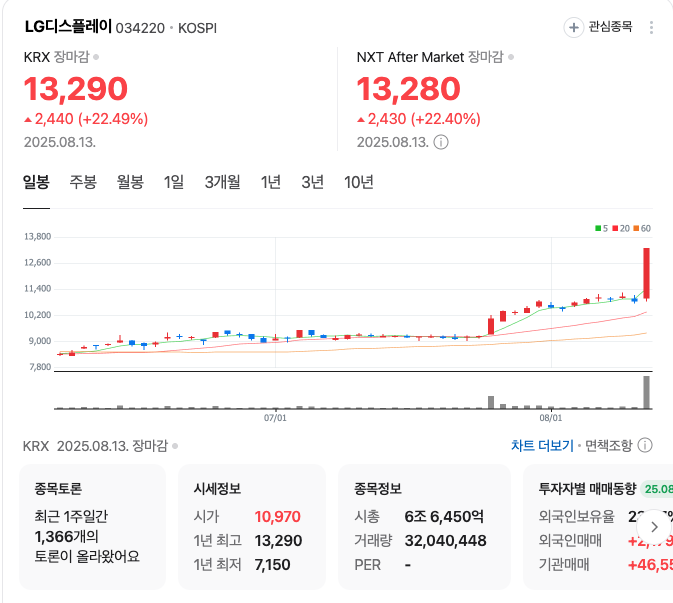
Task: Open the 차트 더보기 link
Action: (x=542, y=445)
